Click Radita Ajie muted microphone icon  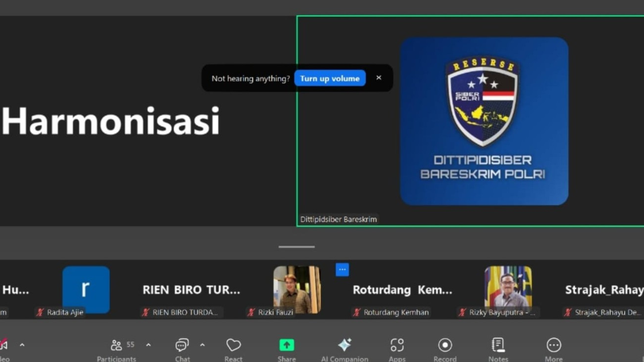(40, 312)
